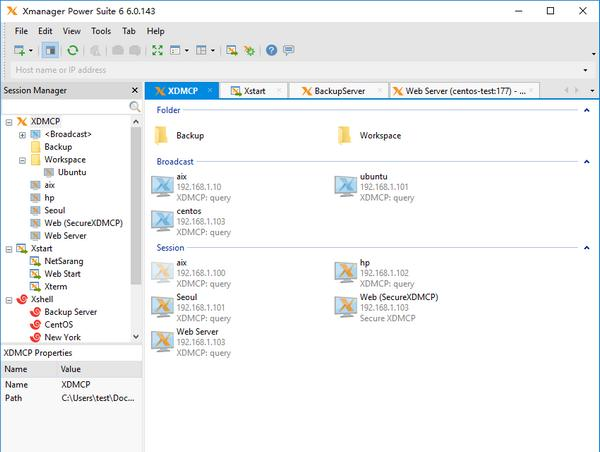
Task: Select the Seoul session icon in main pane
Action: (163, 307)
